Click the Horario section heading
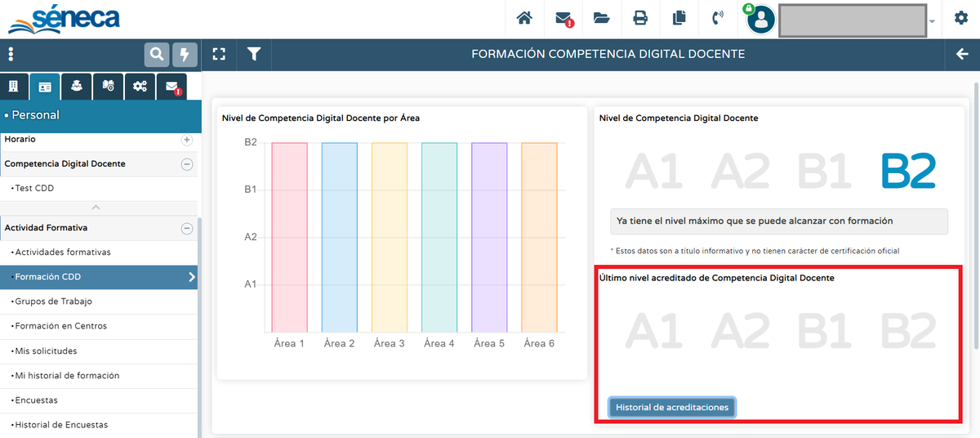Viewport: 980px width, 438px height. 20,140
